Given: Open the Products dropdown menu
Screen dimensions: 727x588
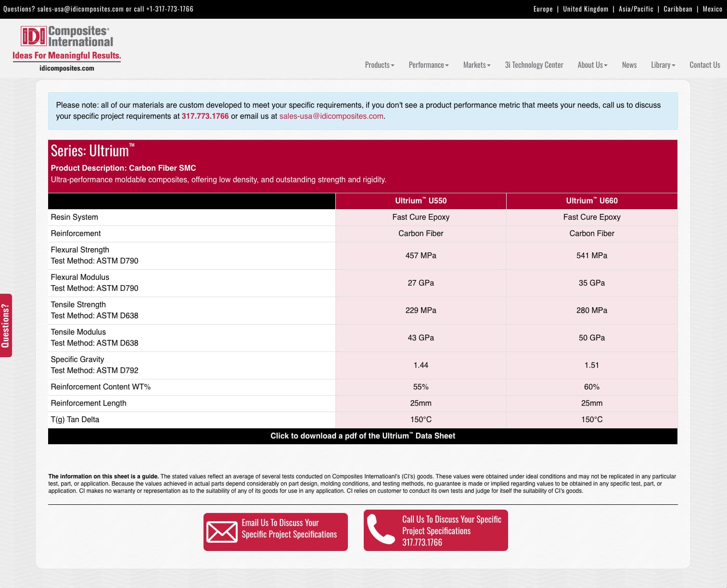Looking at the screenshot, I should 380,65.
